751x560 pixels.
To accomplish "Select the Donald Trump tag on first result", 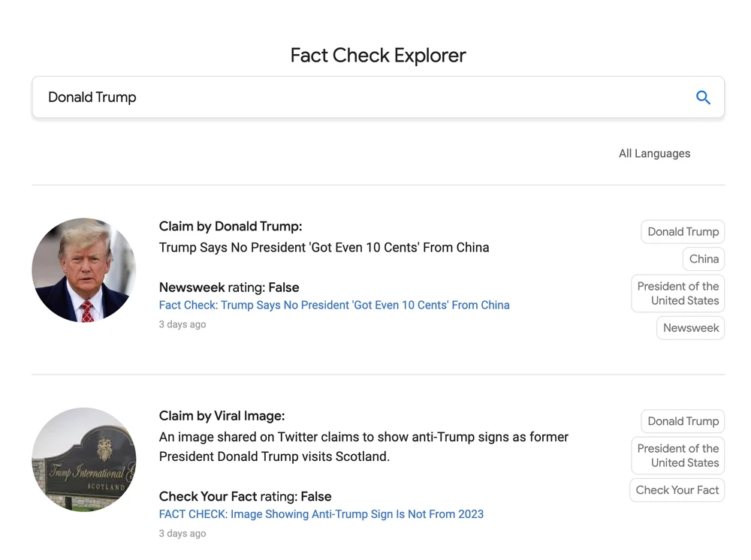I will (682, 231).
